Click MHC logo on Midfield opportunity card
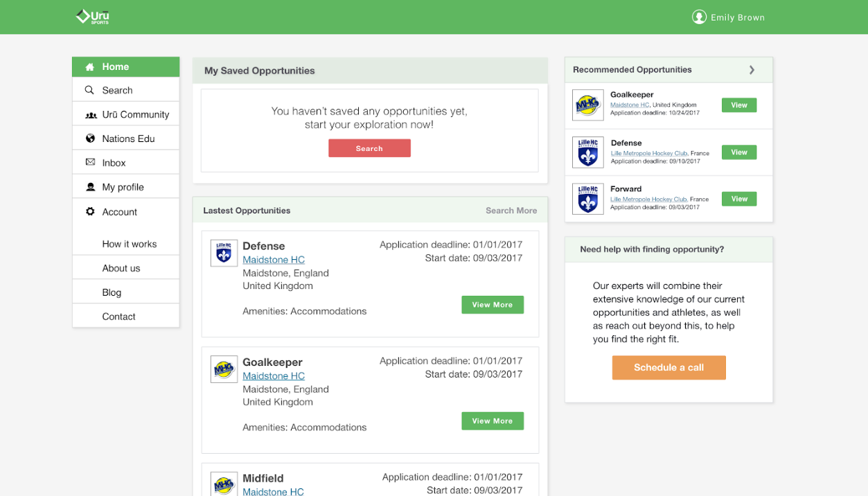Image resolution: width=868 pixels, height=496 pixels. 224,484
